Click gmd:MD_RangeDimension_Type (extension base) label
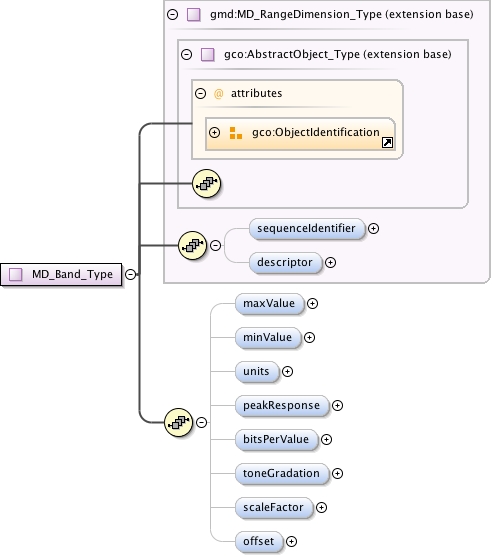The height and width of the screenshot is (557, 492). (342, 15)
